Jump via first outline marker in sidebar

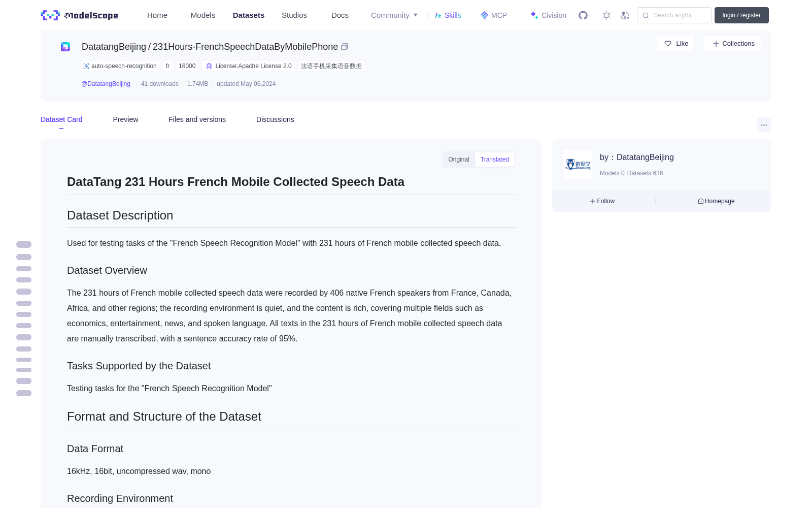(24, 244)
